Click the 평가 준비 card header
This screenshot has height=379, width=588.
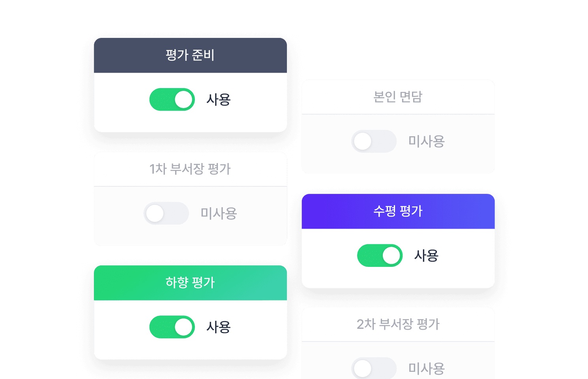tap(190, 55)
